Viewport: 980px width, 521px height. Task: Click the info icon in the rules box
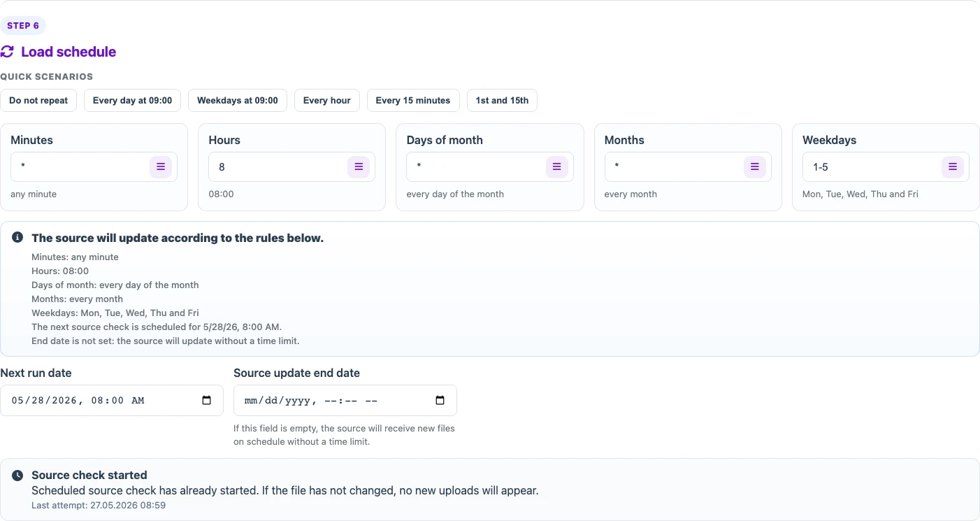pyautogui.click(x=18, y=238)
